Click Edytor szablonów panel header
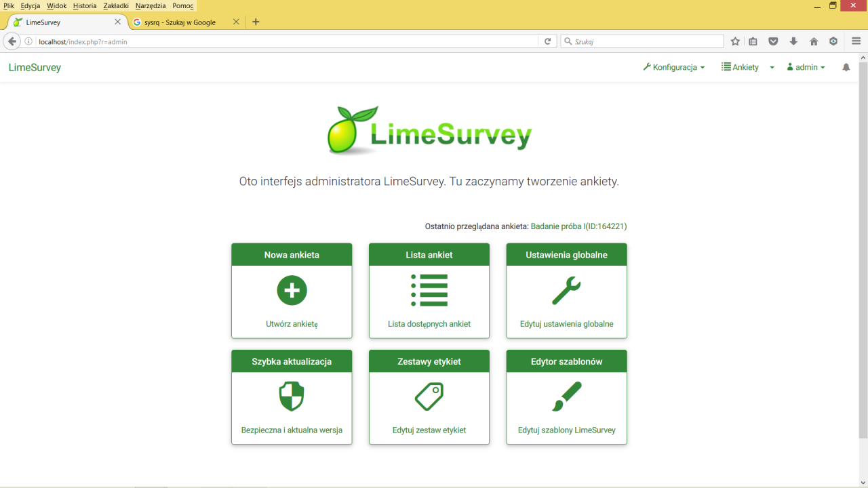868x488 pixels. pyautogui.click(x=566, y=361)
